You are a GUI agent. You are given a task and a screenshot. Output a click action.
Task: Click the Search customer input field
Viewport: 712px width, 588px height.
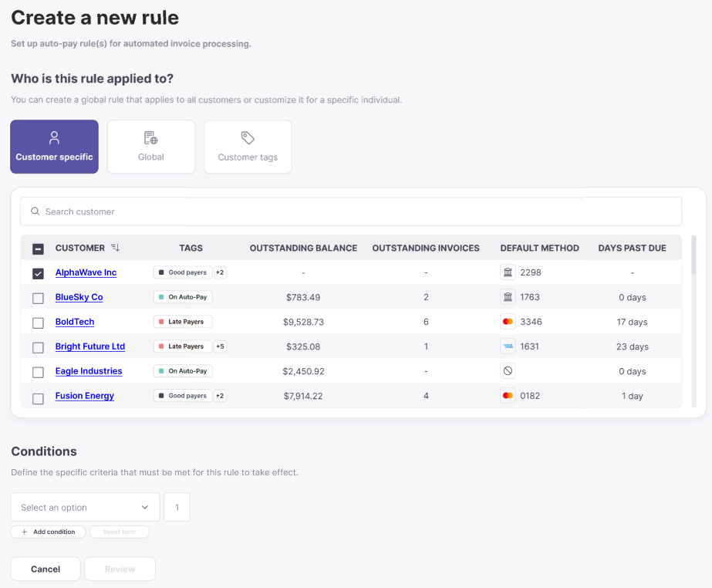351,211
